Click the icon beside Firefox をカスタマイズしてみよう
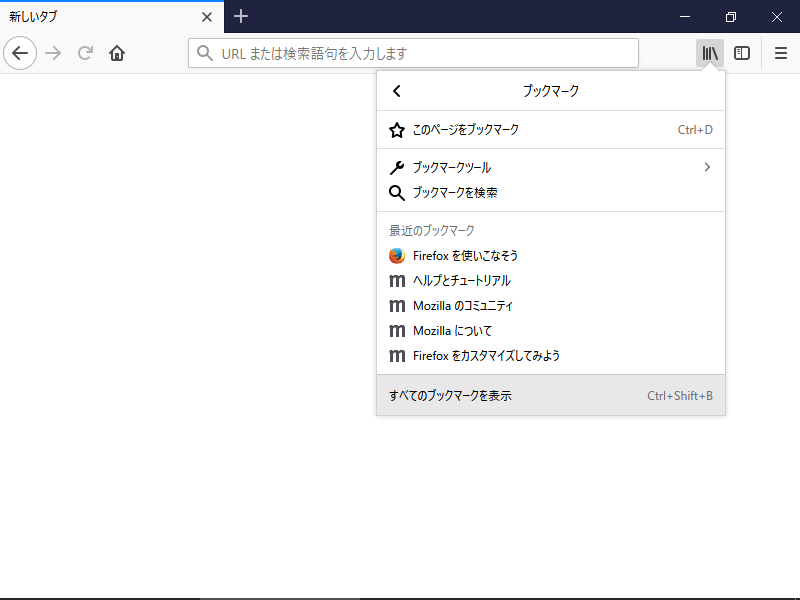The width and height of the screenshot is (800, 600). point(397,356)
